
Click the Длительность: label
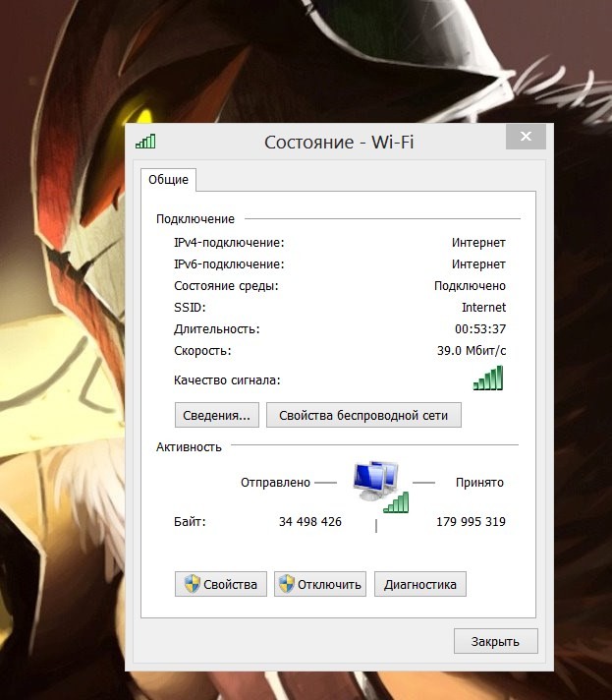pos(217,329)
